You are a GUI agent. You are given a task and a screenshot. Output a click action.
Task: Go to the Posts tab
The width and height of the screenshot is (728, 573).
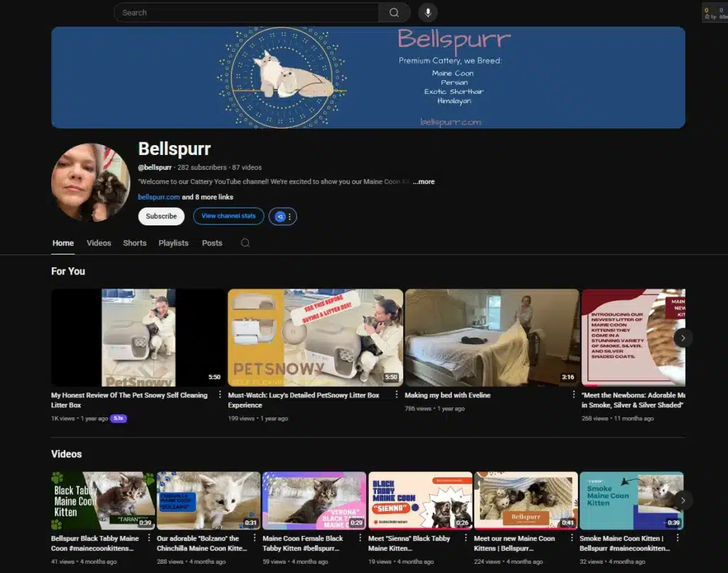pos(212,243)
